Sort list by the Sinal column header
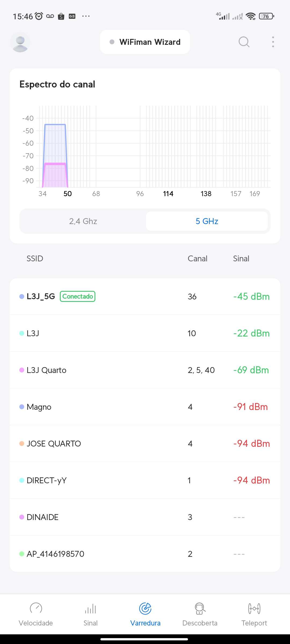Image resolution: width=290 pixels, height=644 pixels. click(241, 258)
